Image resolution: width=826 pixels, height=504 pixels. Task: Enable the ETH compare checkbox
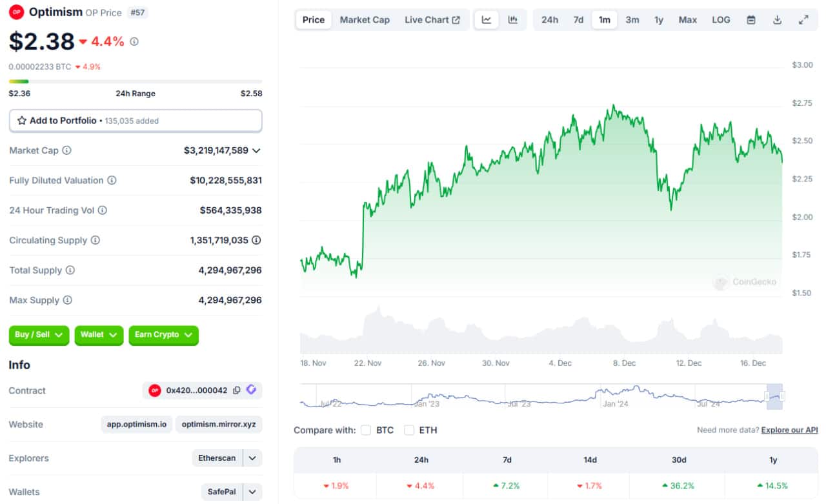(409, 430)
